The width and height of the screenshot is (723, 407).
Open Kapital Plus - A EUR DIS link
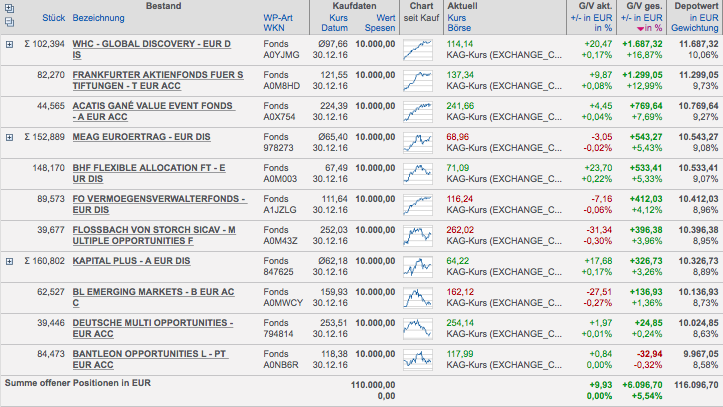click(131, 261)
